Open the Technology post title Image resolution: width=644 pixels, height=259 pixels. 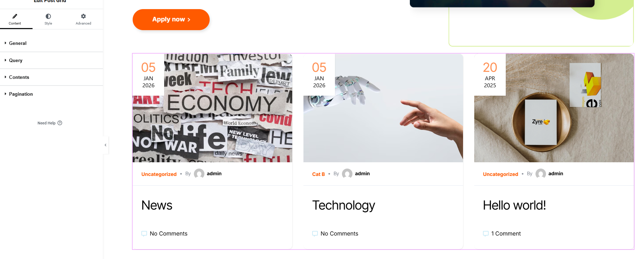(x=344, y=205)
